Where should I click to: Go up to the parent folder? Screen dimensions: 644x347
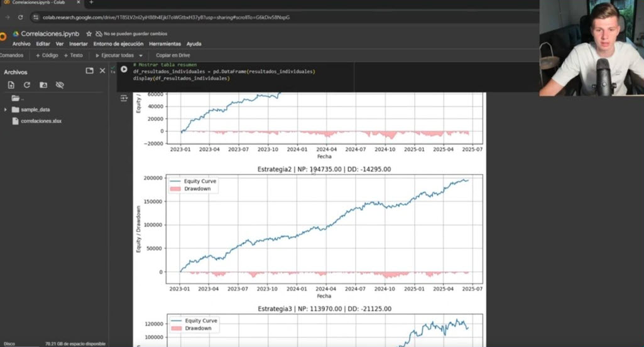click(17, 99)
